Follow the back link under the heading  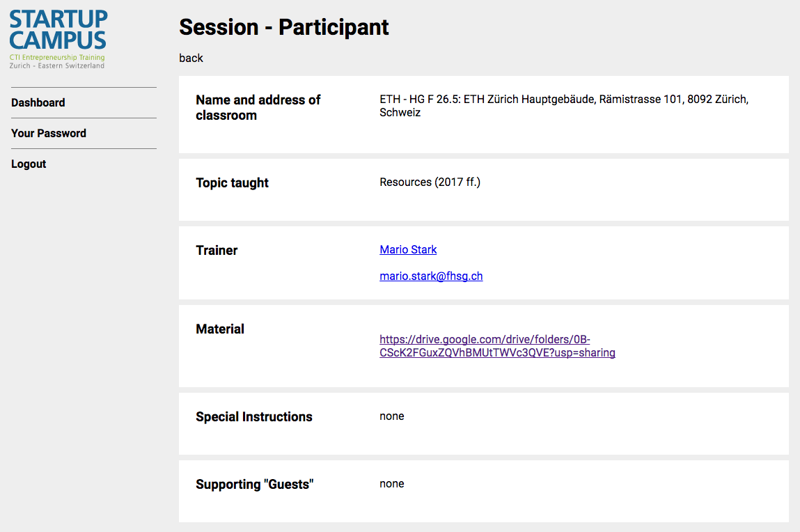coord(191,58)
